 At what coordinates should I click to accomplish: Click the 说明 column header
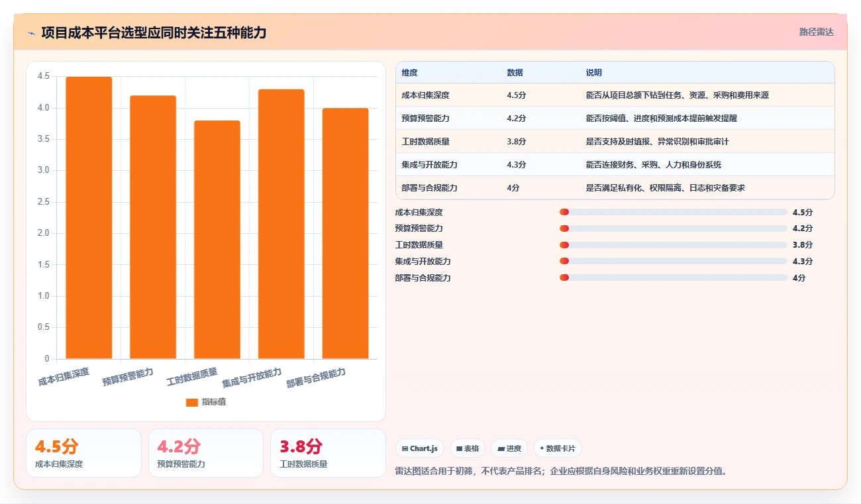point(593,73)
